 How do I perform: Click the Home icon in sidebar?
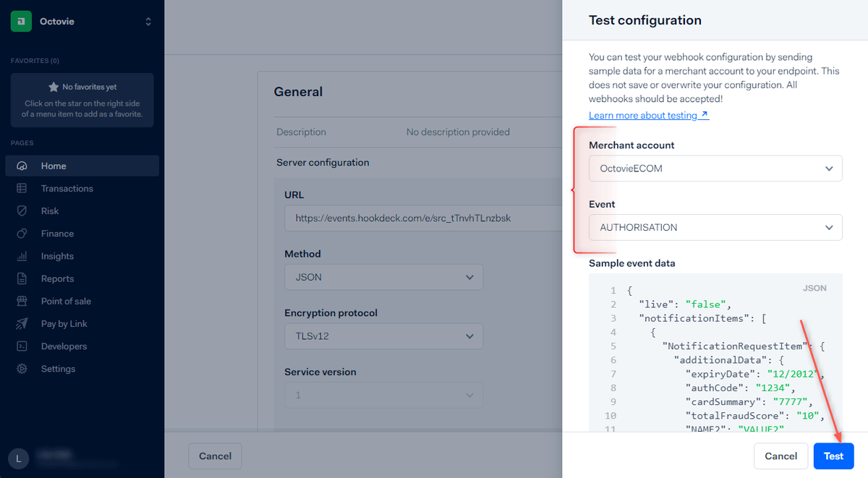[22, 166]
